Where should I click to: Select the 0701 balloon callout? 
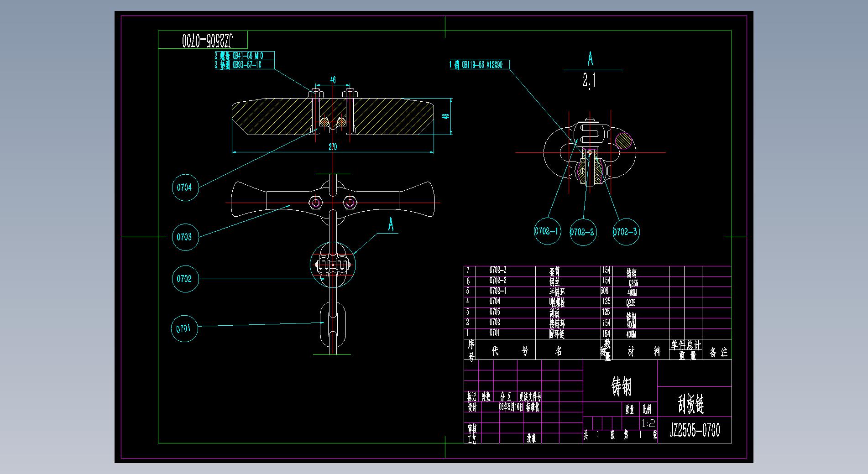(184, 328)
